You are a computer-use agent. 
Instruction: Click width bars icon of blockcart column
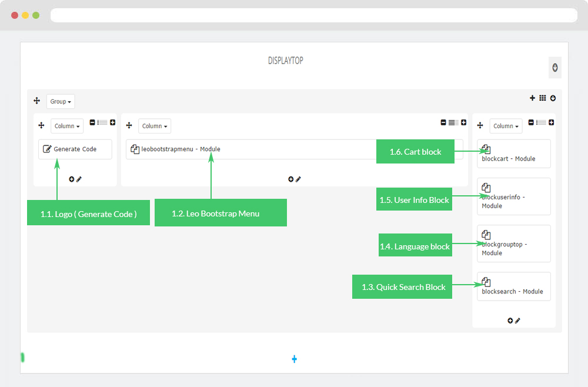click(x=541, y=122)
